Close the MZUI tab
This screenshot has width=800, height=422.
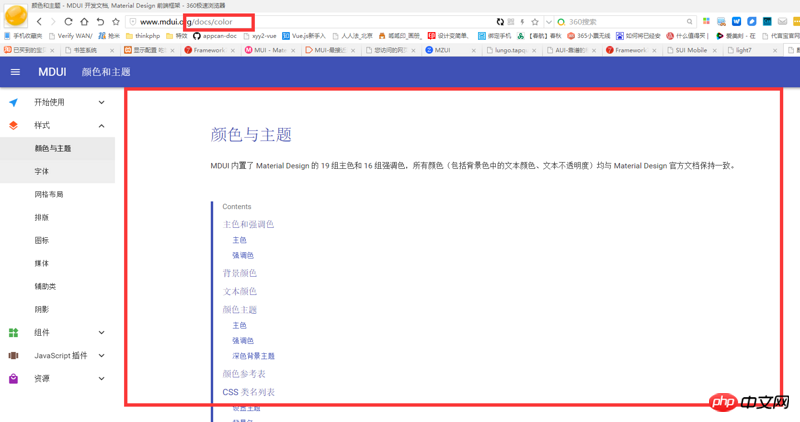pos(473,51)
